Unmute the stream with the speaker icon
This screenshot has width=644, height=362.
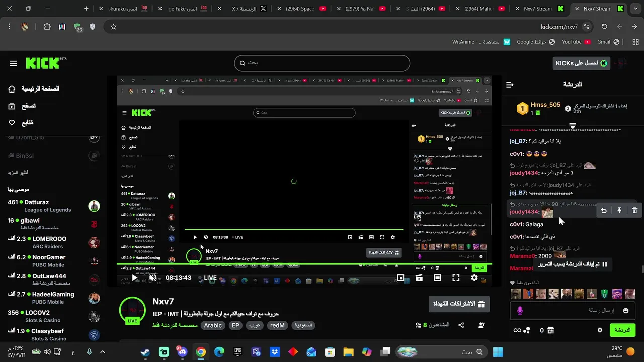pyautogui.click(x=153, y=278)
